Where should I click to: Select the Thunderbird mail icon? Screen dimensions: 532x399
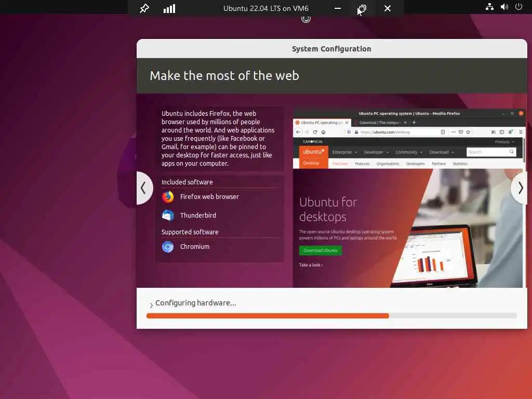pos(168,215)
